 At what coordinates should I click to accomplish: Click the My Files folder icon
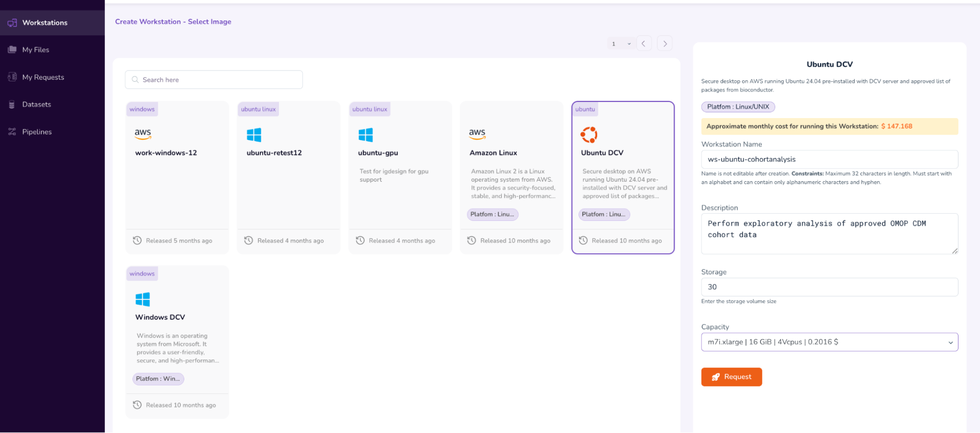pos(12,49)
